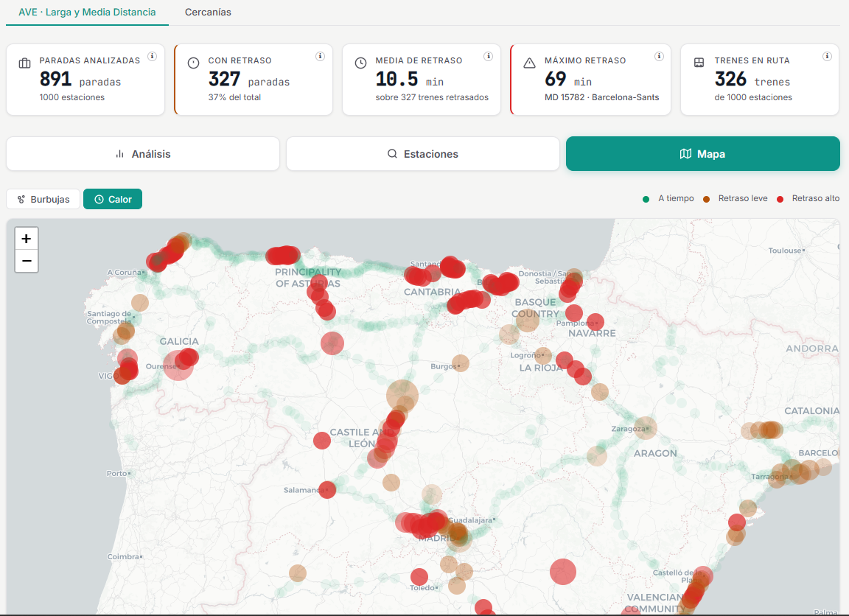Click info icon on Trenes en Ruta card

[827, 57]
